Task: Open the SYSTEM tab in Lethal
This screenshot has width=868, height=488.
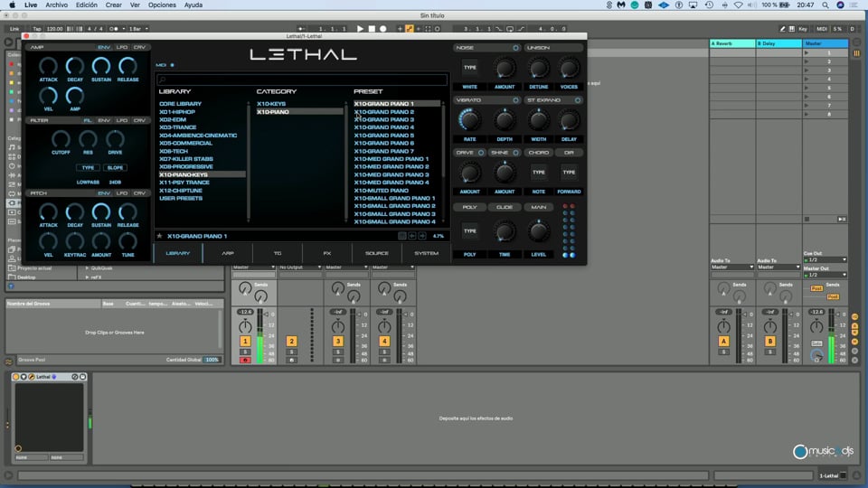Action: click(426, 253)
